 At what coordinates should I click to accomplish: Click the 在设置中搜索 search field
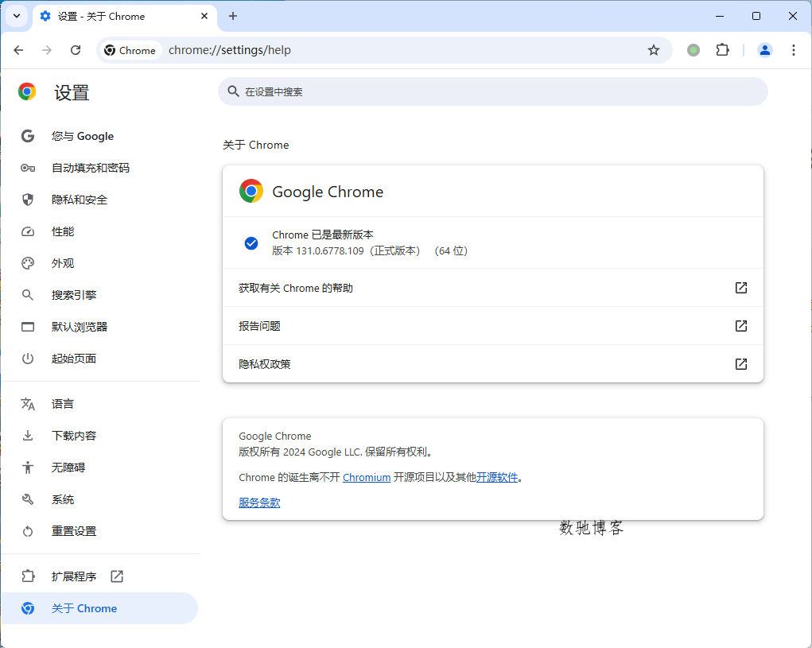pyautogui.click(x=492, y=91)
